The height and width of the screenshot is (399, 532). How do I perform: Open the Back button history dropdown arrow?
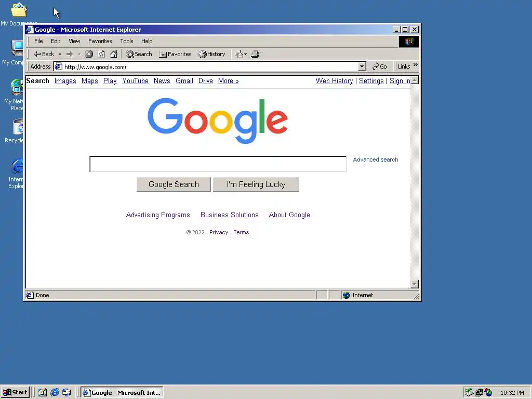click(x=60, y=54)
